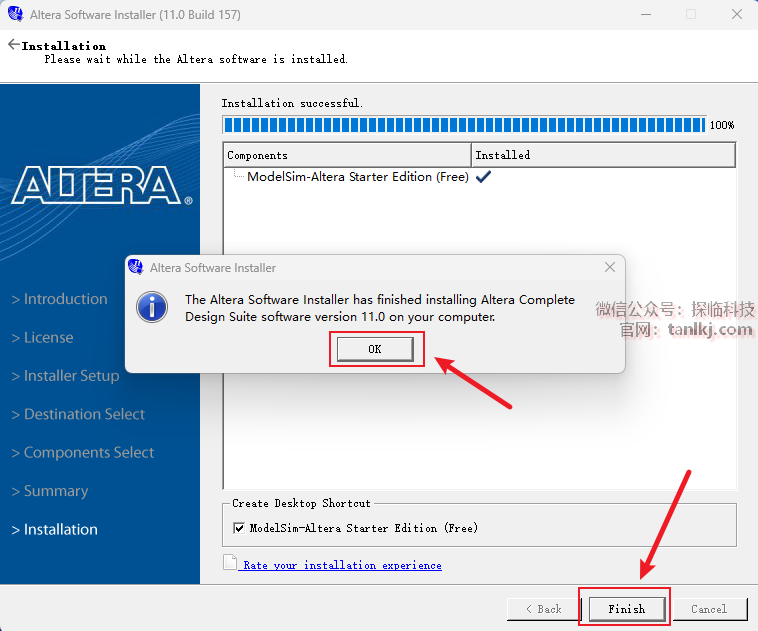Image resolution: width=758 pixels, height=631 pixels.
Task: Click the 100% progress label
Action: [722, 125]
